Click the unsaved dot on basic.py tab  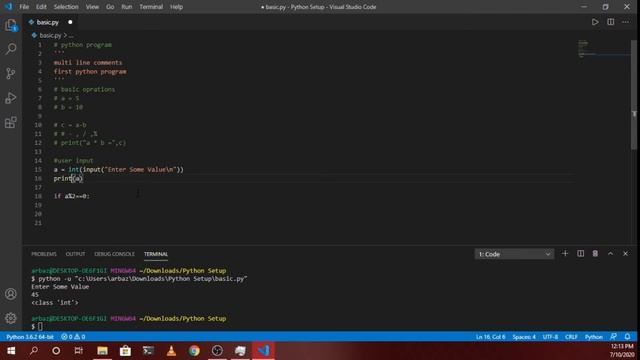pos(70,22)
